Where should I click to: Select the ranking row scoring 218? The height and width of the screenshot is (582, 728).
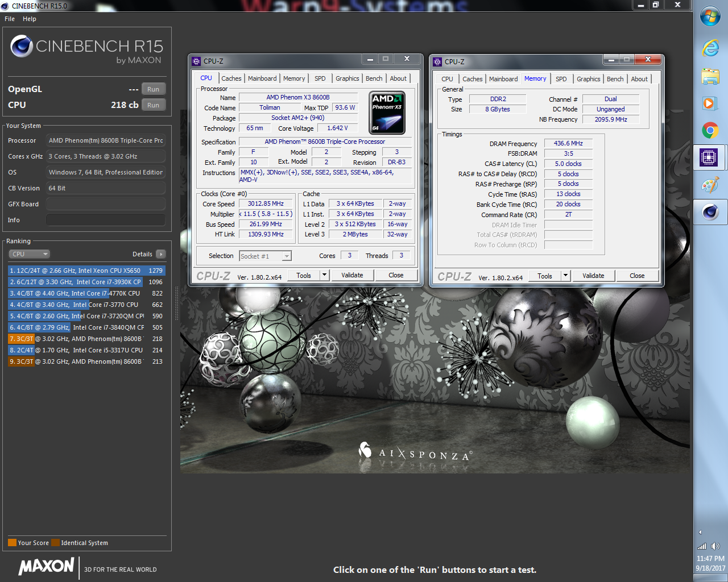(x=86, y=339)
